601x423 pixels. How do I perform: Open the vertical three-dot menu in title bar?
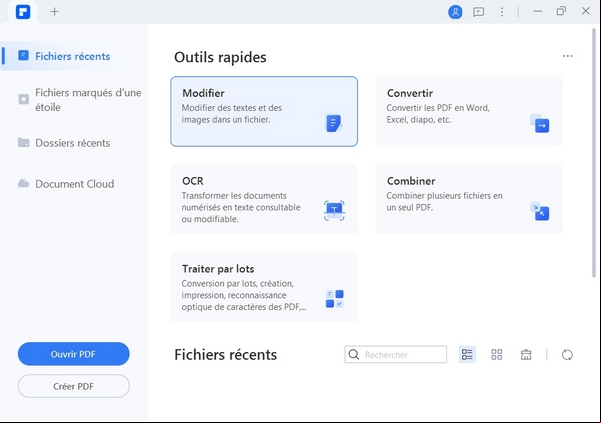coord(502,12)
